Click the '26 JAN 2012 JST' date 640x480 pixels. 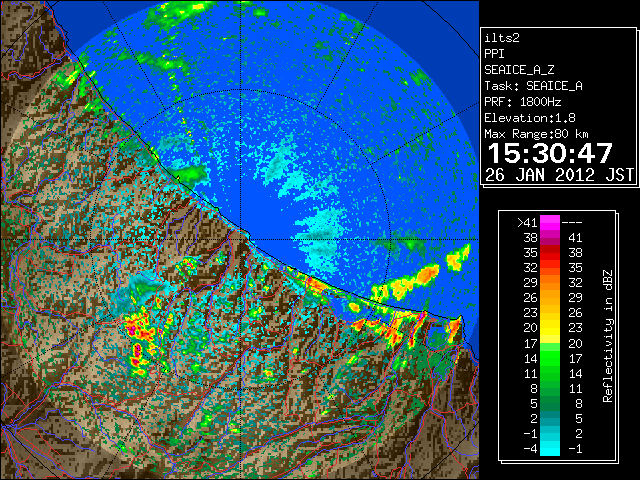(x=559, y=175)
